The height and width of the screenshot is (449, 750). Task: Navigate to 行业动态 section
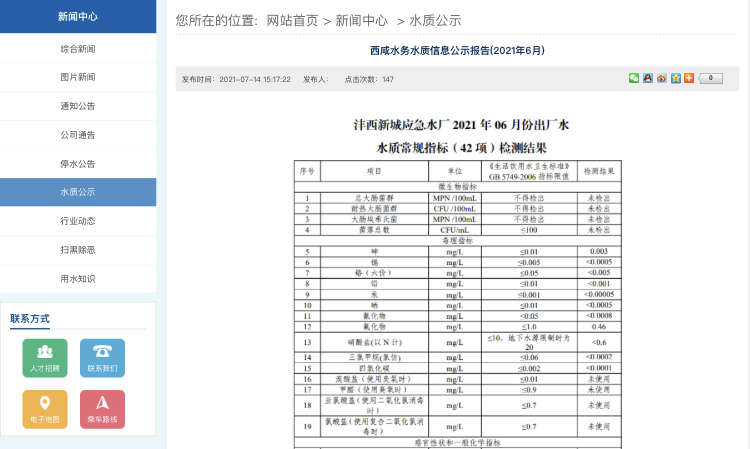[78, 221]
